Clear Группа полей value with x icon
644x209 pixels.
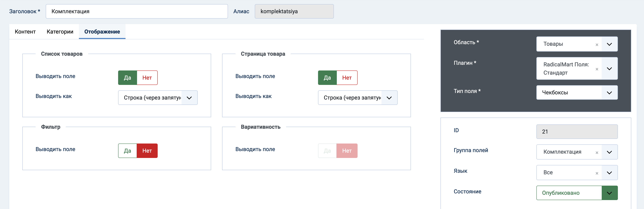597,153
